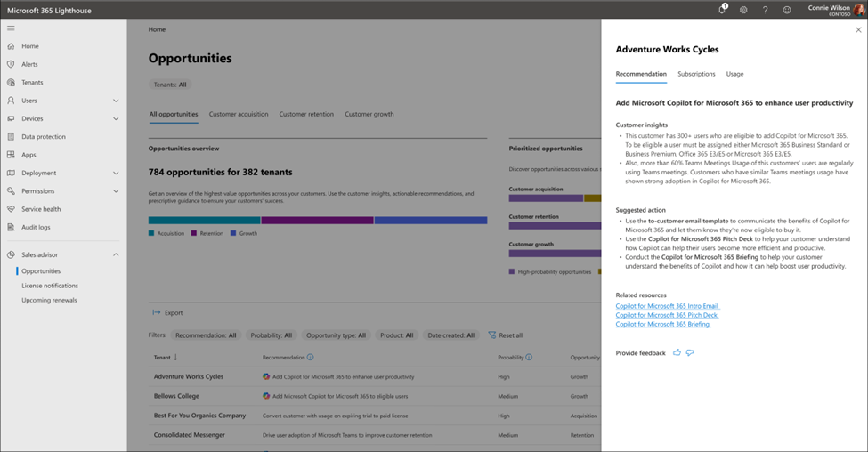Click the teal Acquisition bar segment
The width and height of the screenshot is (868, 452).
pos(204,220)
